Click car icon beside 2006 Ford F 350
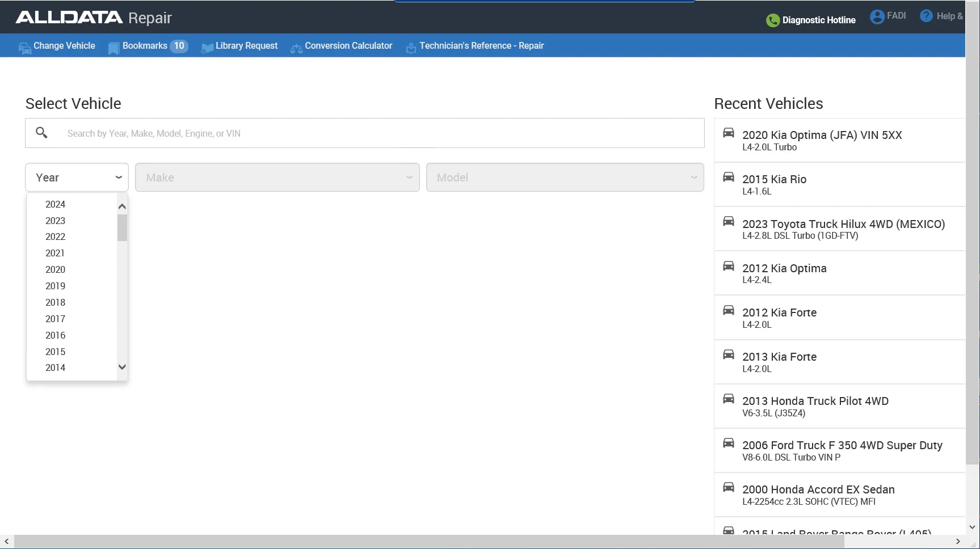 coord(729,443)
